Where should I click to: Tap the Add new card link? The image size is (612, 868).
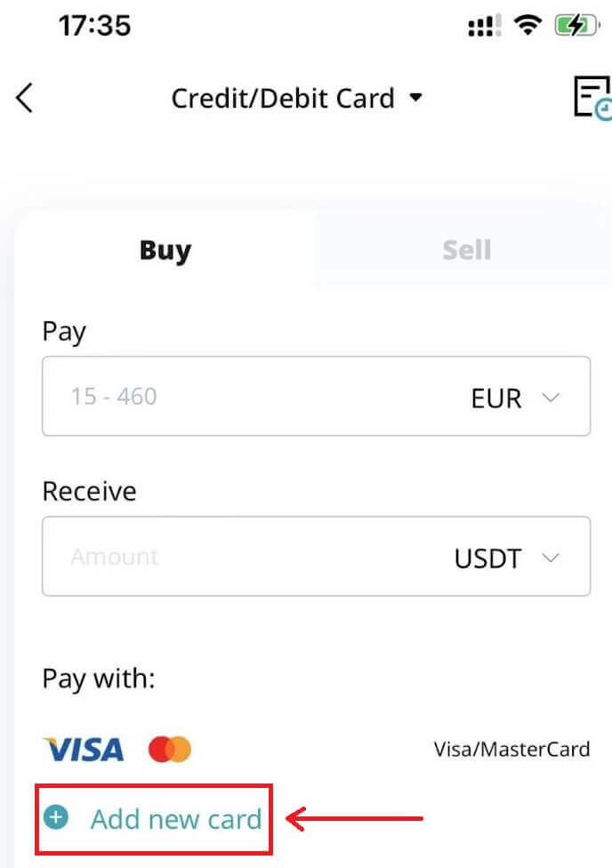tap(176, 818)
